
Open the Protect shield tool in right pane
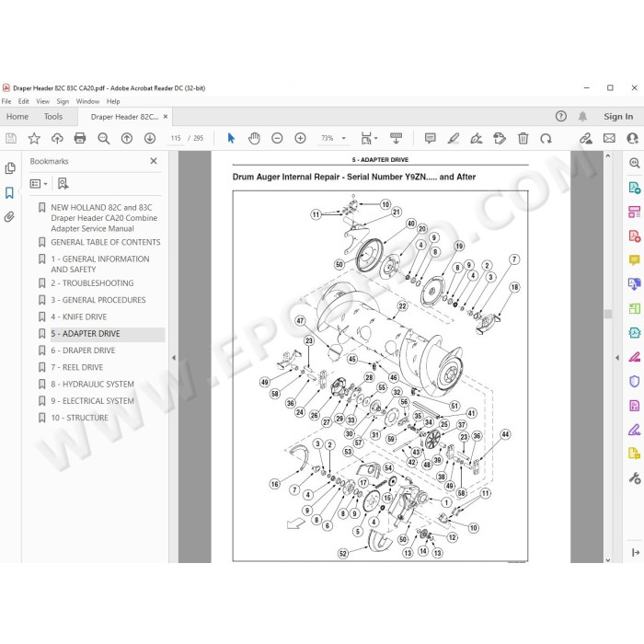pos(635,382)
